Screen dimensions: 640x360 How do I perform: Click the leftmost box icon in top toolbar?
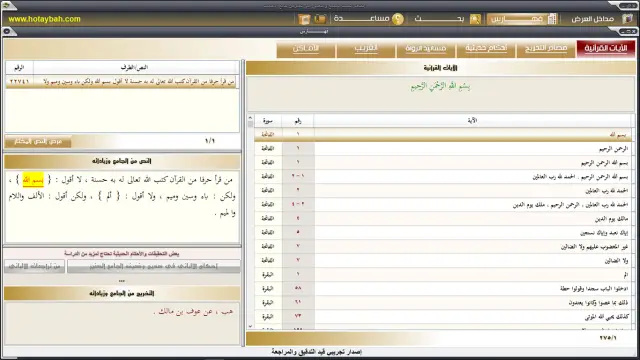[x=304, y=19]
